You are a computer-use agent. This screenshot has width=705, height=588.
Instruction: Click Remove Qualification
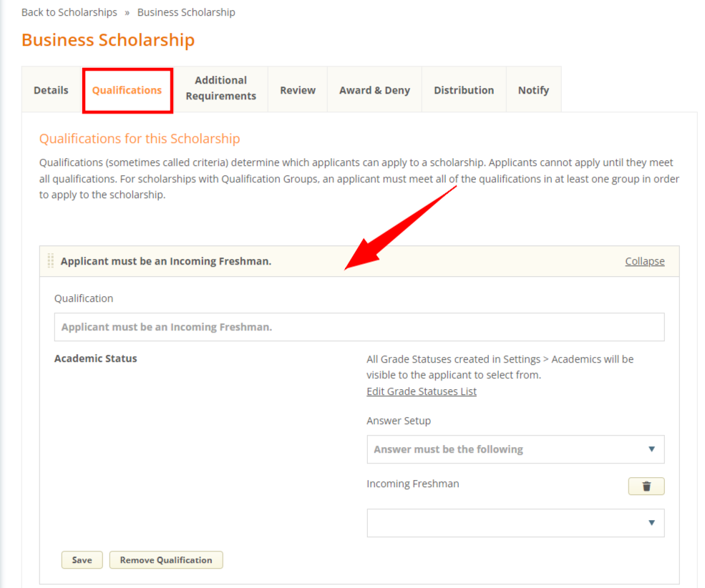tap(165, 559)
